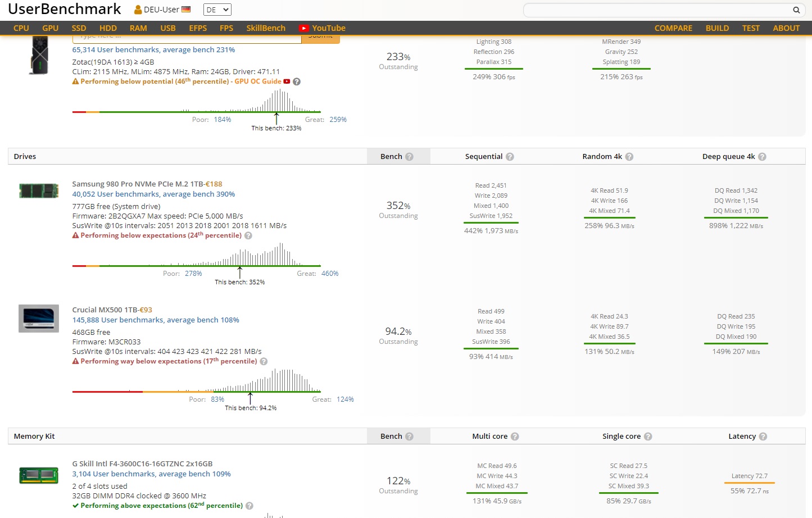
Task: Open 40,052 User benchmarks link
Action: [x=153, y=194]
